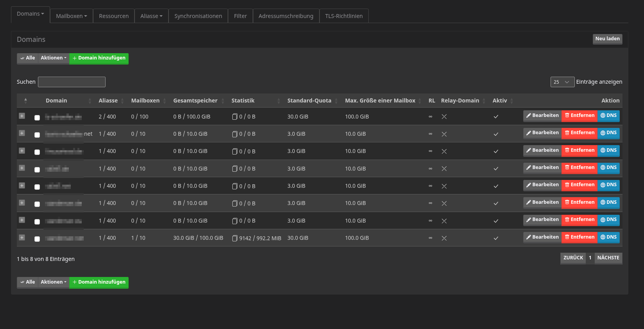
Task: Check the checkbox in the last domain row
Action: tap(37, 239)
